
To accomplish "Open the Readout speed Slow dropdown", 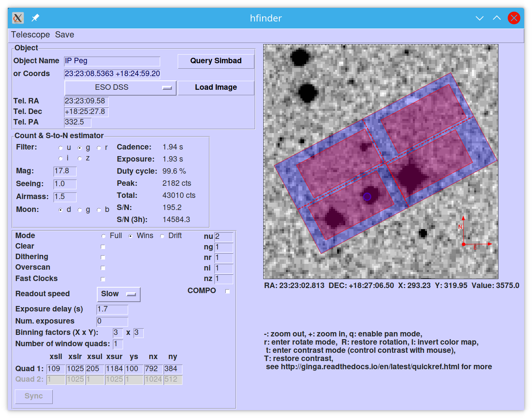I will (118, 294).
